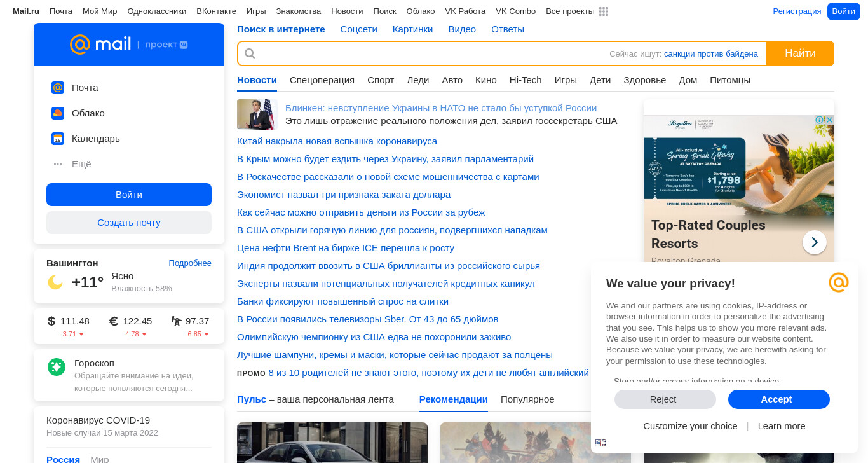Screen dimensions: 868x463
Task: Click Создать почту button
Action: (129, 223)
